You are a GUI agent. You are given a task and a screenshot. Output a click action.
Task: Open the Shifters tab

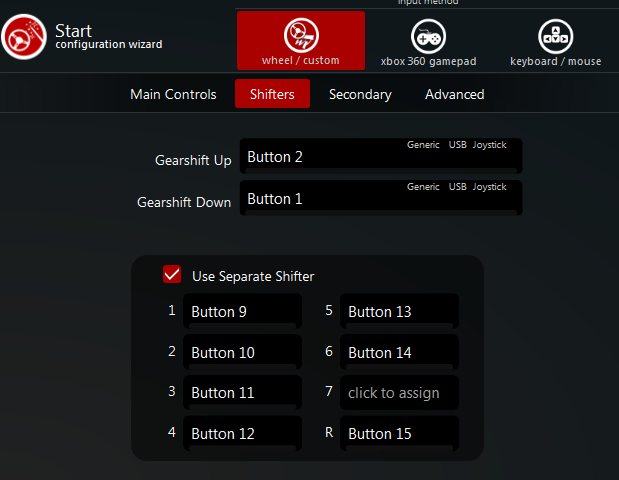[x=272, y=94]
